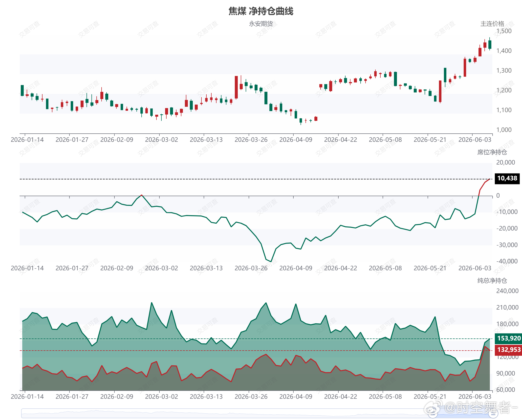Click 2026-04-22 date under 纯总净持仓 chart
The width and height of the screenshot is (522, 420).
click(x=341, y=397)
